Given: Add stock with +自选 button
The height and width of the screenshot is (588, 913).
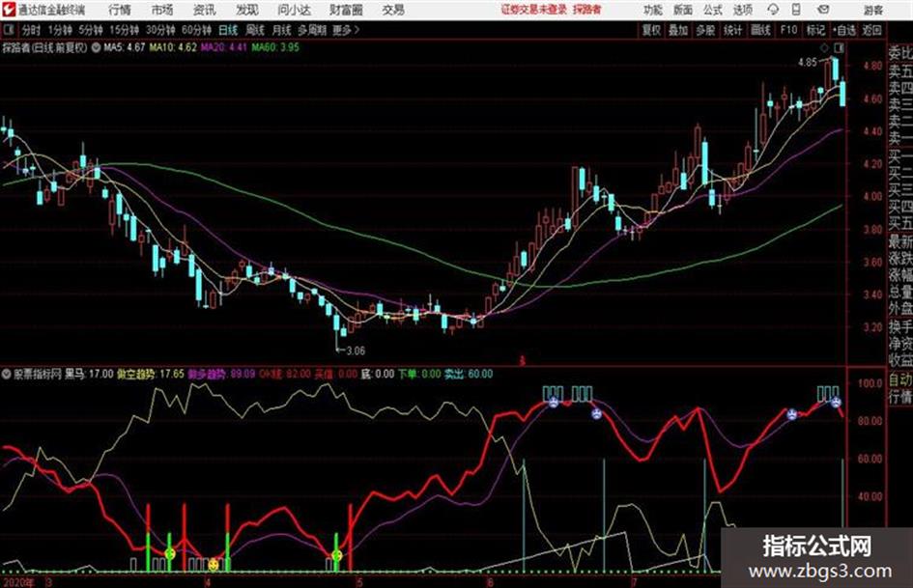Looking at the screenshot, I should click(x=844, y=30).
